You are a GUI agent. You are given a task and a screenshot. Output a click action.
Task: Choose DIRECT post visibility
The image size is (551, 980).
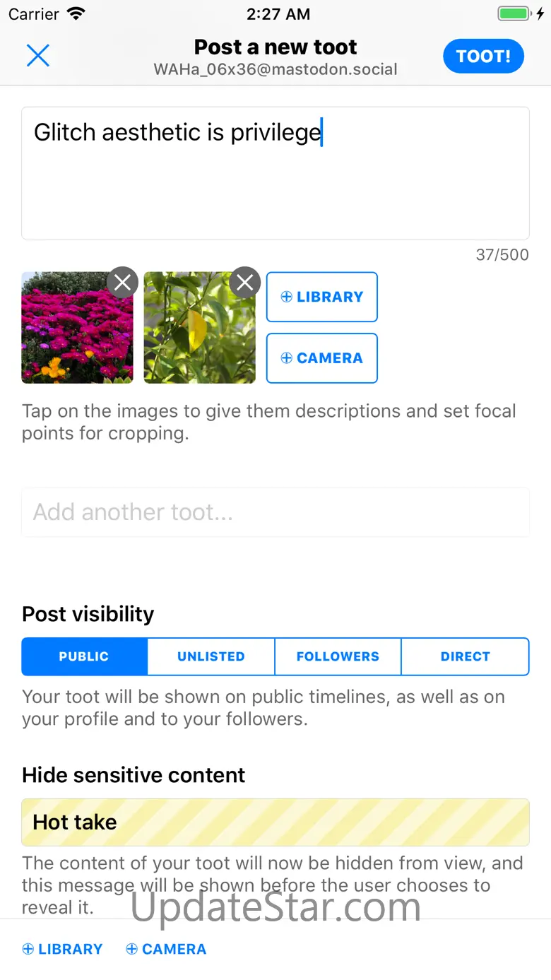point(465,656)
